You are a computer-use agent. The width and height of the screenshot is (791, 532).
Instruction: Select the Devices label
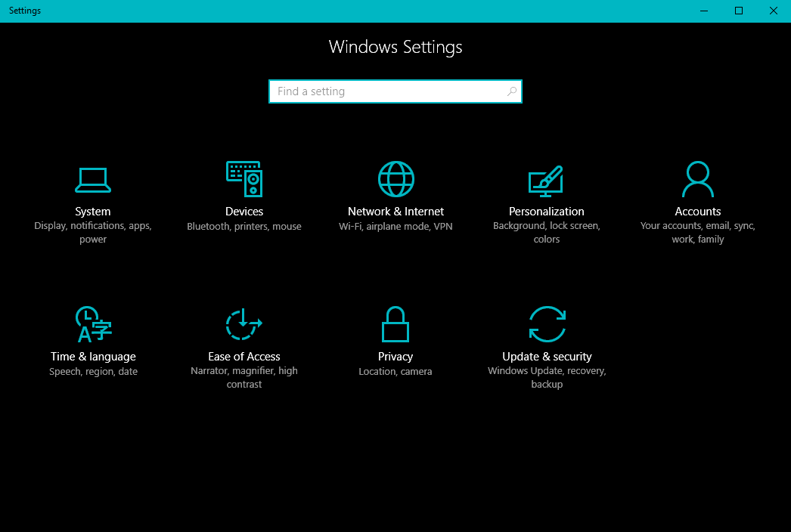pyautogui.click(x=244, y=212)
